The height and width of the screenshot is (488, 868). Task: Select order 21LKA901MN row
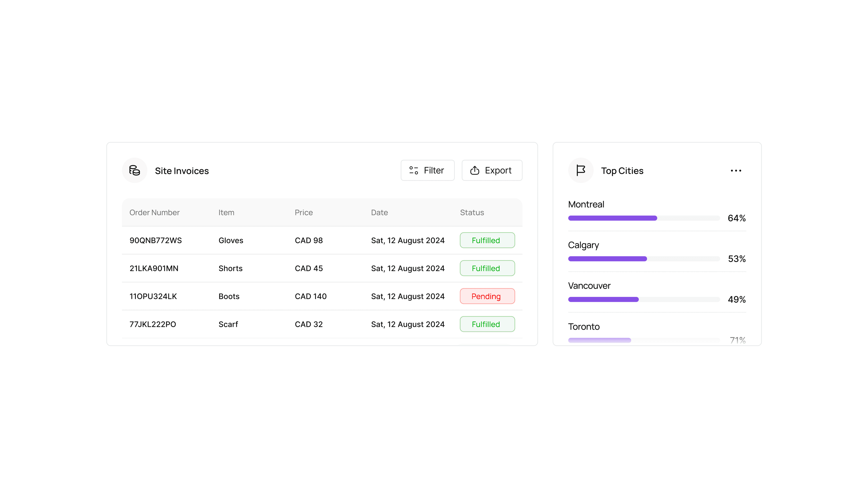pyautogui.click(x=154, y=268)
